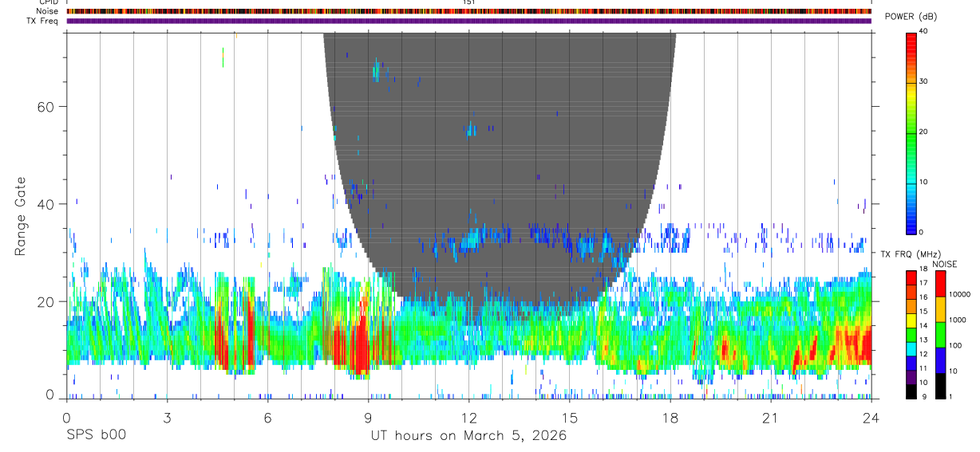Click the power scale value 10
This screenshot has height=452, width=980.
coord(923,182)
